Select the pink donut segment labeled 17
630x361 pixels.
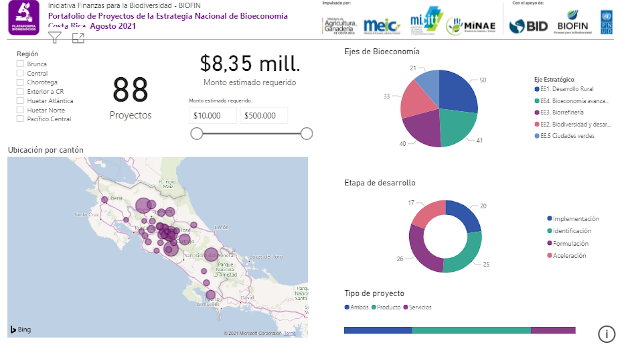[428, 213]
